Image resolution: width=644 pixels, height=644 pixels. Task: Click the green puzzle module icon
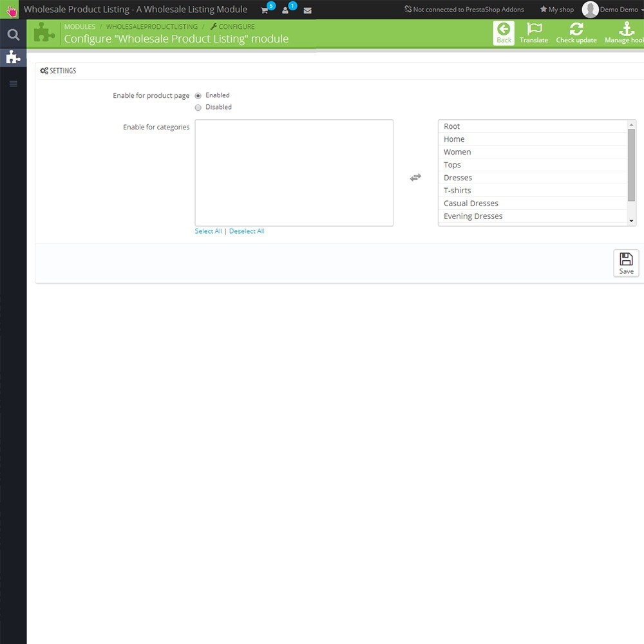pyautogui.click(x=44, y=32)
